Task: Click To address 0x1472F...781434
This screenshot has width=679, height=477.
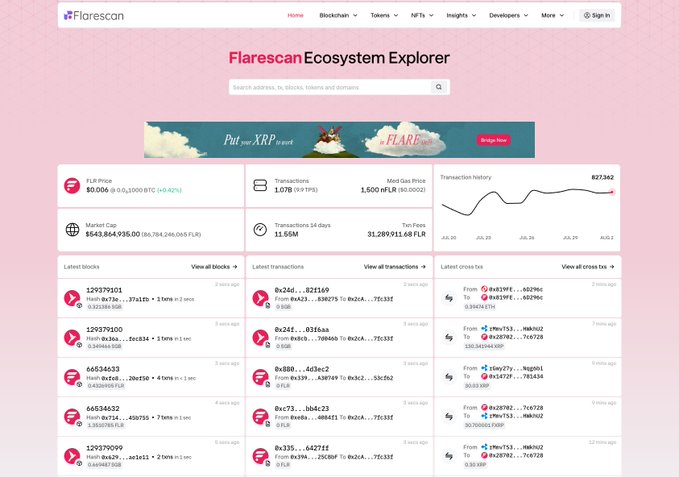Action: point(516,377)
